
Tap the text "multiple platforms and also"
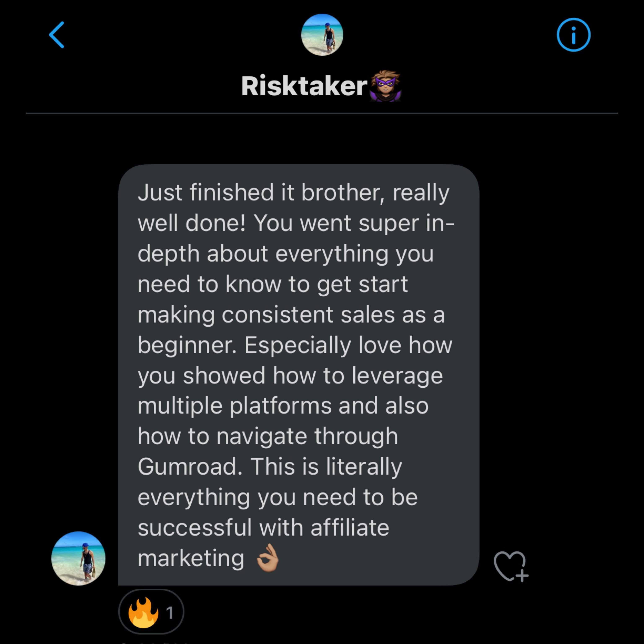coord(283,405)
